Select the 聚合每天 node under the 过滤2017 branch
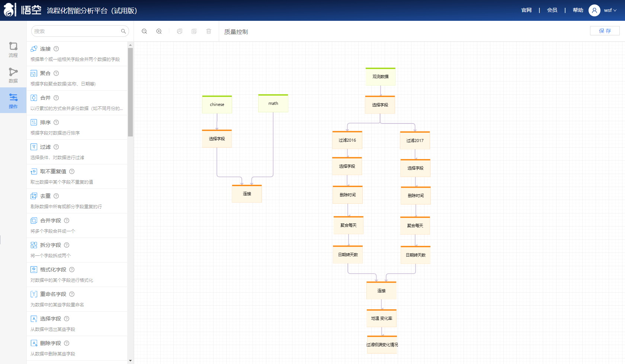Image resolution: width=625 pixels, height=364 pixels. (415, 226)
